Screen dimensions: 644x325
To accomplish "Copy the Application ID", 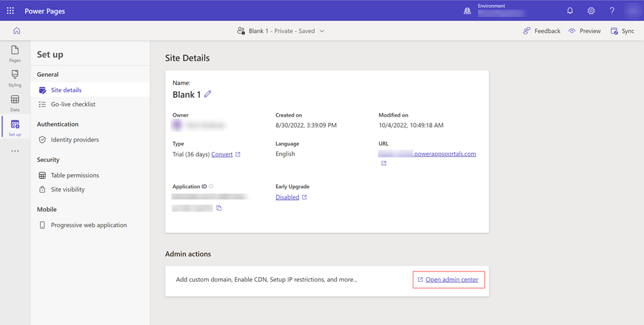I will 219,208.
